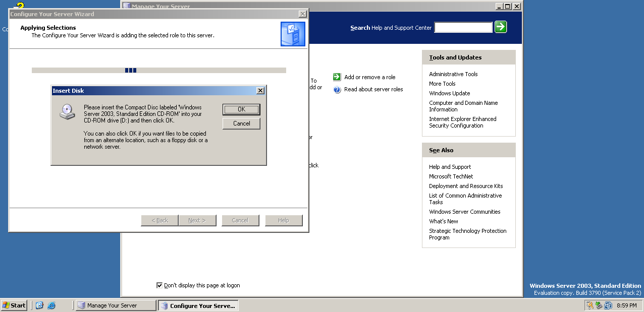Viewport: 644px width, 312px height.
Task: Click the wizard header checklist icon
Action: click(x=293, y=34)
